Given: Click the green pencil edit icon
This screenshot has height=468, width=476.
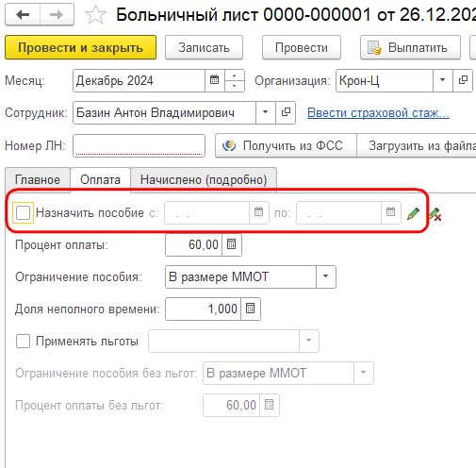Looking at the screenshot, I should coord(413,213).
